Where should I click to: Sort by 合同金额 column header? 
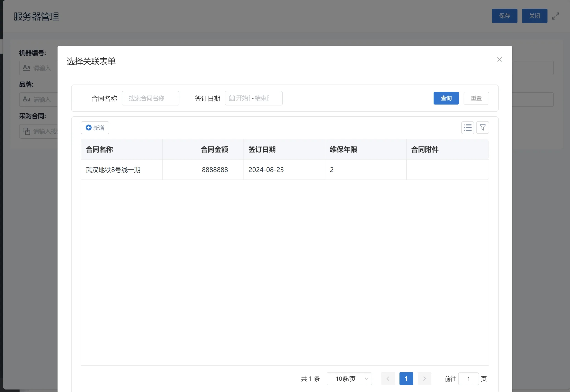pyautogui.click(x=214, y=149)
